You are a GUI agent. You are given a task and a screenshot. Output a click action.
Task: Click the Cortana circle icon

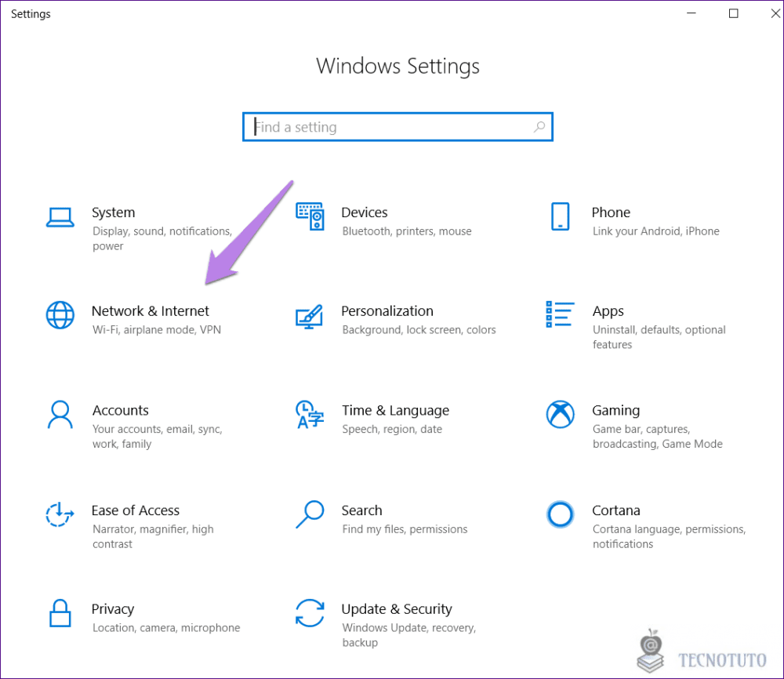560,514
